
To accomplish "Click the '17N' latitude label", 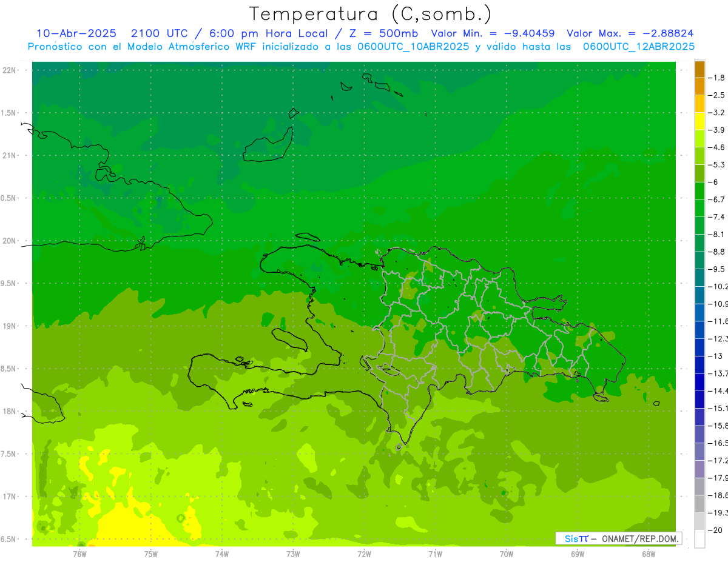I will click(10, 497).
